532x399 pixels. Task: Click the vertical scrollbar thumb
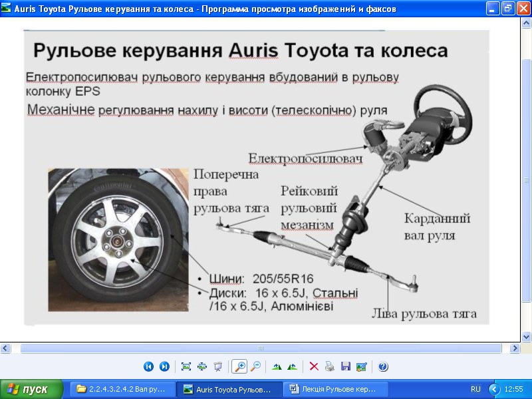526,180
